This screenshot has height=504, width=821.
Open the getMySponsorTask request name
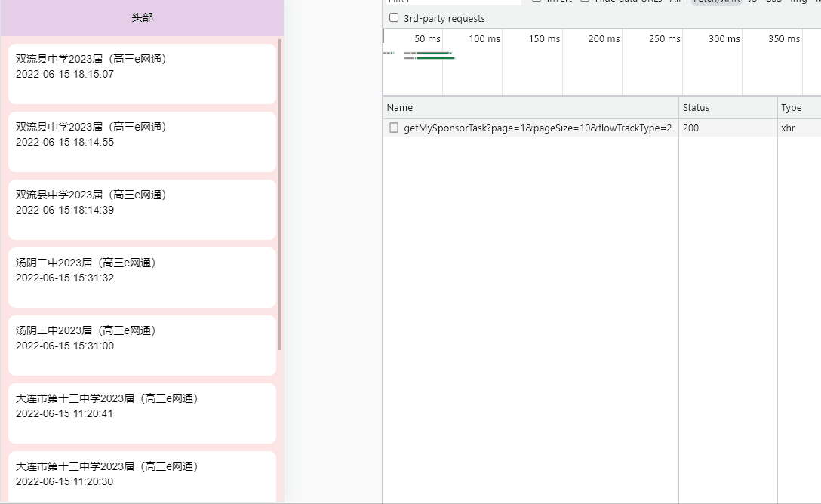538,128
